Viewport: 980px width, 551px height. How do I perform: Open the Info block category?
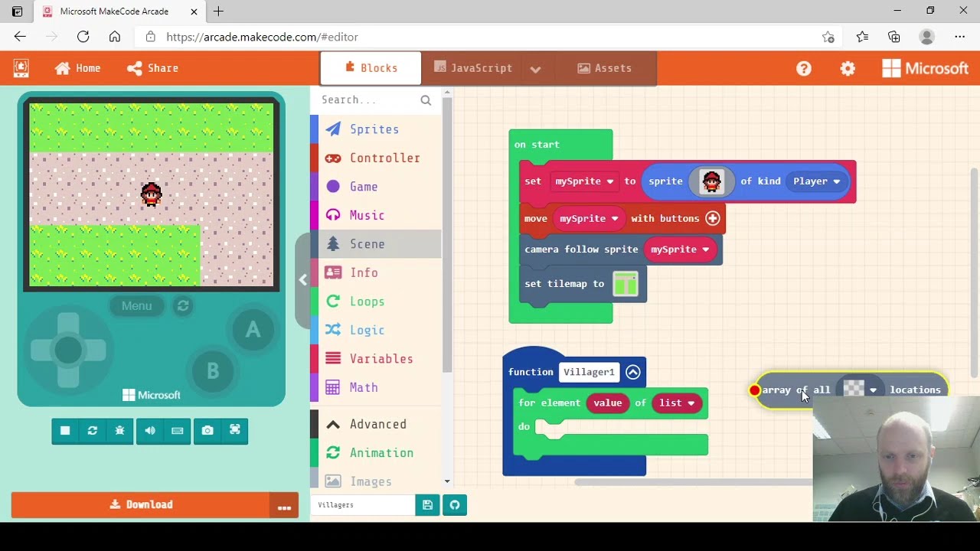(375, 272)
